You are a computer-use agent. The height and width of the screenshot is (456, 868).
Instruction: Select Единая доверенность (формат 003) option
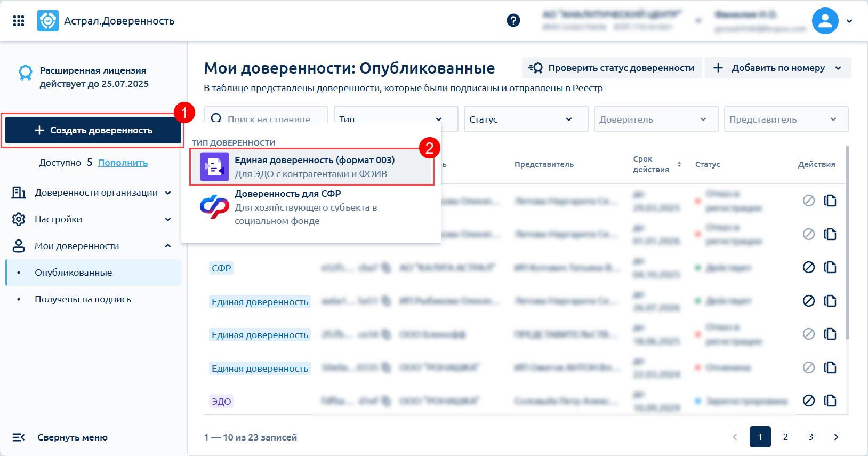(x=312, y=167)
